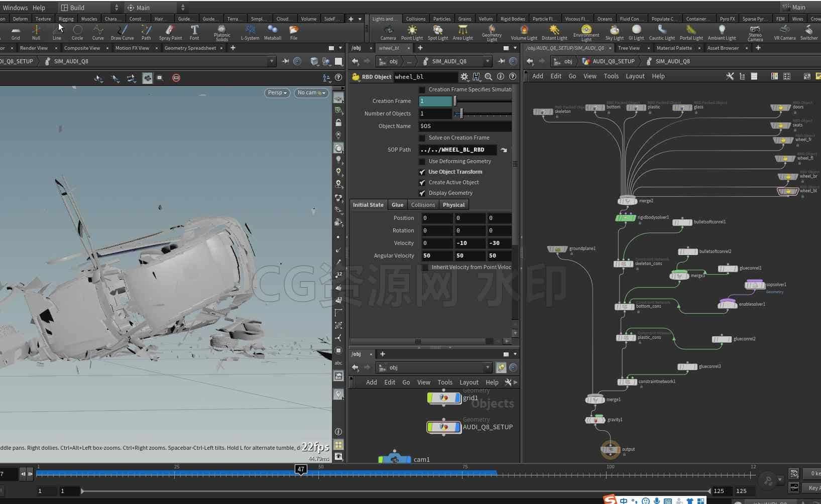Expand the Main radial menu dropdown

coord(156,8)
